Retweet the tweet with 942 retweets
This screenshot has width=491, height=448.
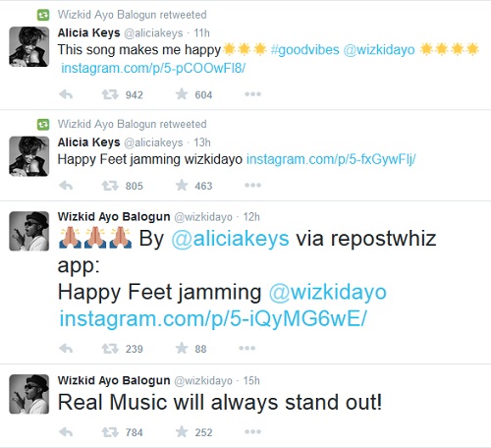coord(110,94)
